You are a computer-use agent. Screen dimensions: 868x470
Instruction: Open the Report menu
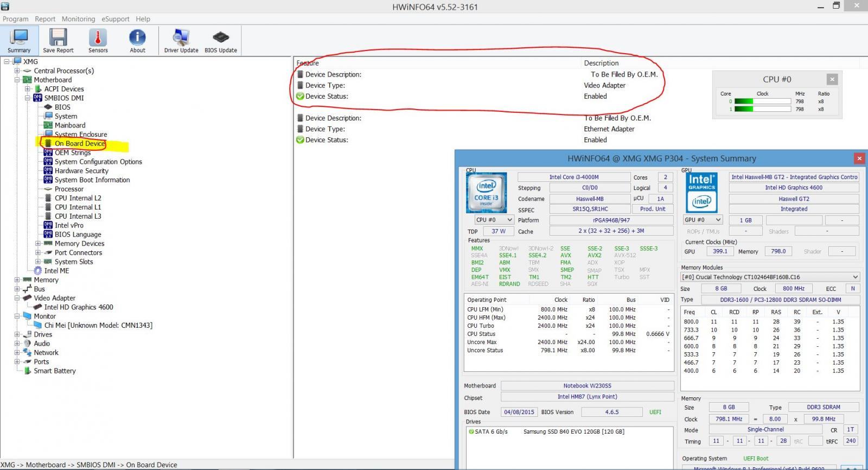[x=45, y=19]
